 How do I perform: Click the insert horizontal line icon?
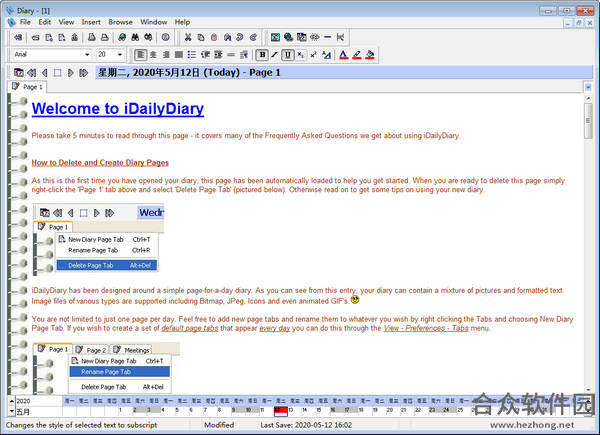tap(327, 37)
